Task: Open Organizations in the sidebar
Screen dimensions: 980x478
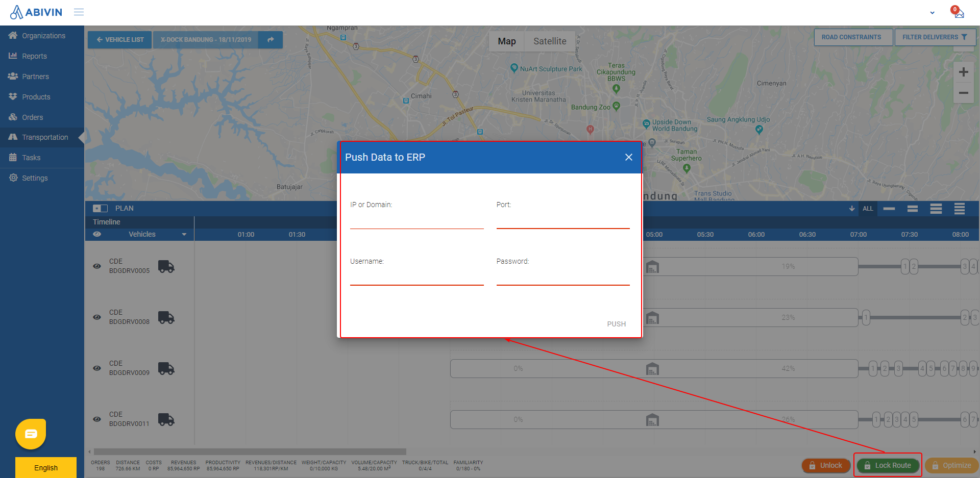Action: (x=42, y=36)
